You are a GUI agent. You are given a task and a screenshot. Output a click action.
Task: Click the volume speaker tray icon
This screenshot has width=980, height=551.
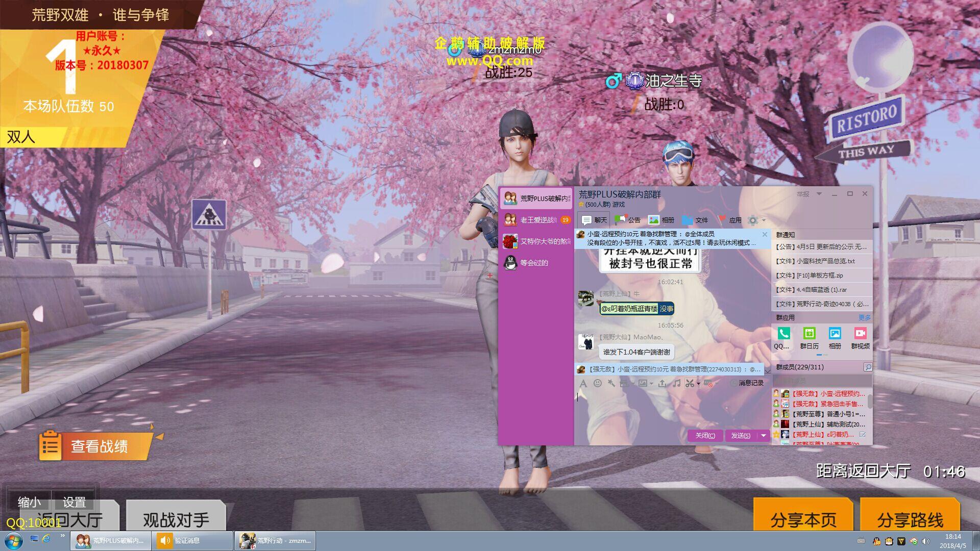(926, 541)
